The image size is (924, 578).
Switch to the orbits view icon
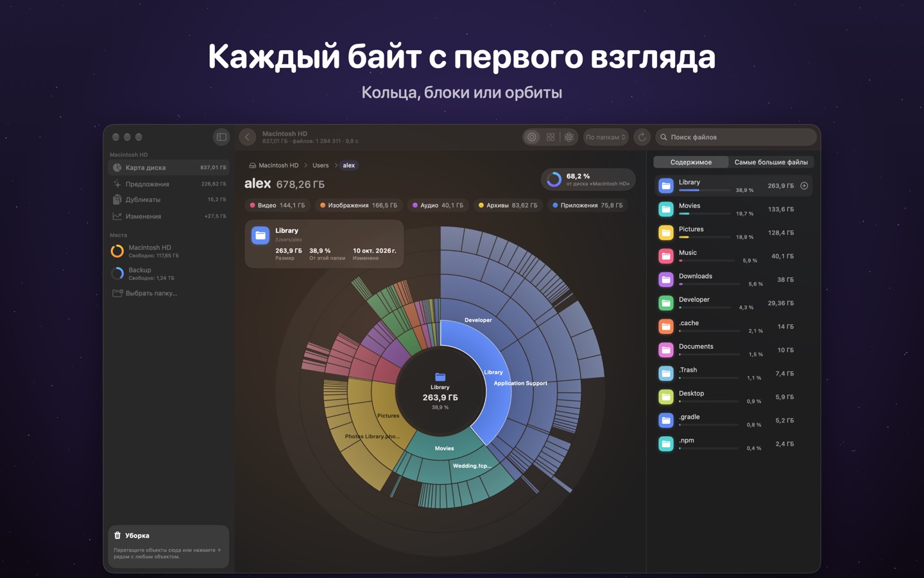pos(569,137)
